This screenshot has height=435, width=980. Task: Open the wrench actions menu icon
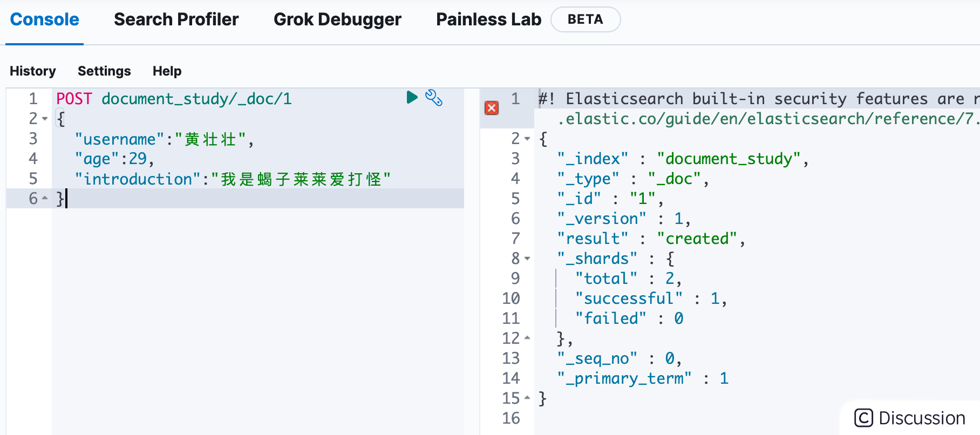(x=434, y=98)
